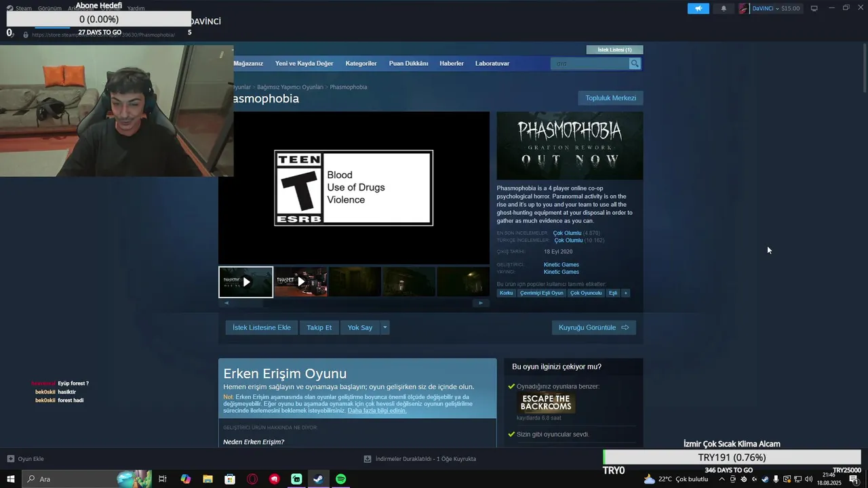Open Steam announcements megaphone button
868x488 pixels.
pos(698,8)
